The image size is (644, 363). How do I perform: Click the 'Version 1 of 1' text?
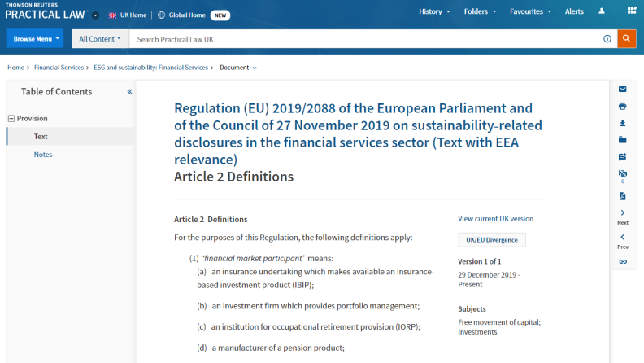pos(479,261)
